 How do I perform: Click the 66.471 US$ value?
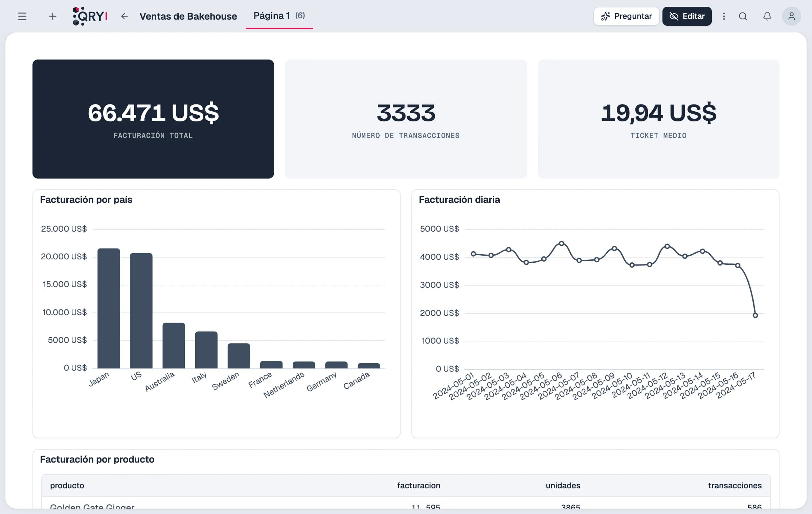click(153, 113)
